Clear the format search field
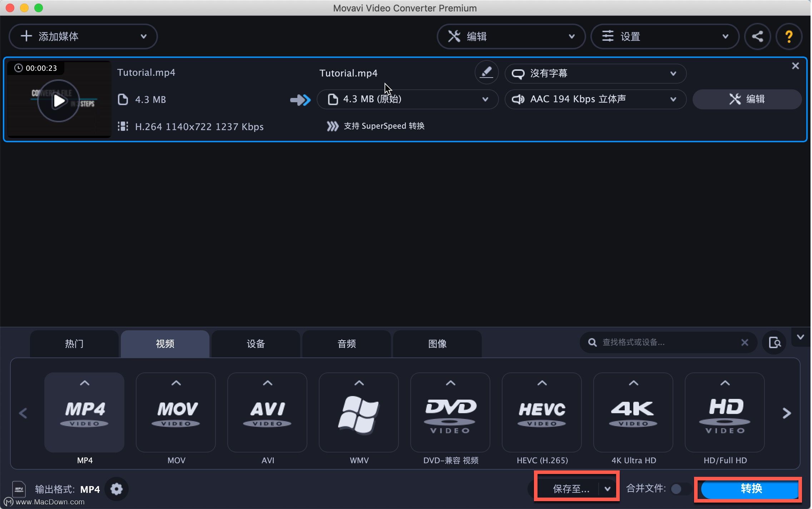 [744, 342]
